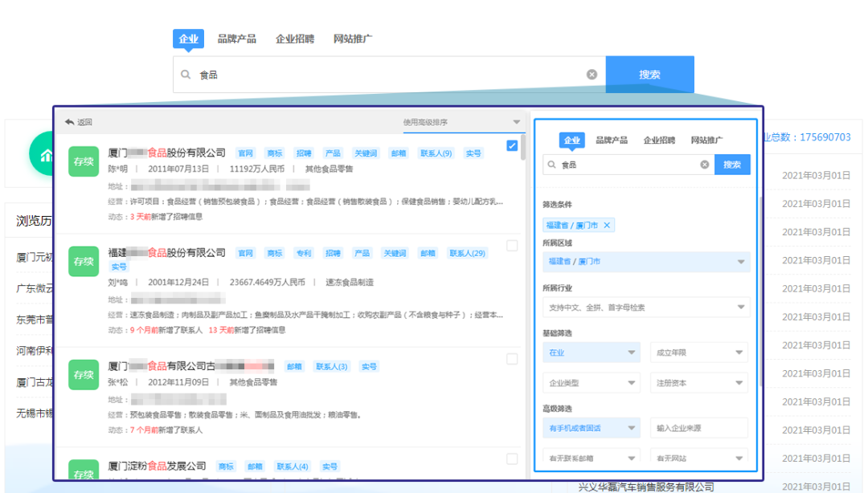Screen dimensions: 868x493
Task: Open the 有手机或者固话 dropdown
Action: pyautogui.click(x=592, y=428)
